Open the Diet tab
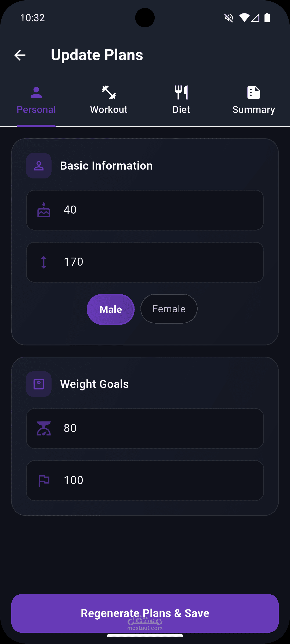The image size is (290, 644). tap(181, 100)
